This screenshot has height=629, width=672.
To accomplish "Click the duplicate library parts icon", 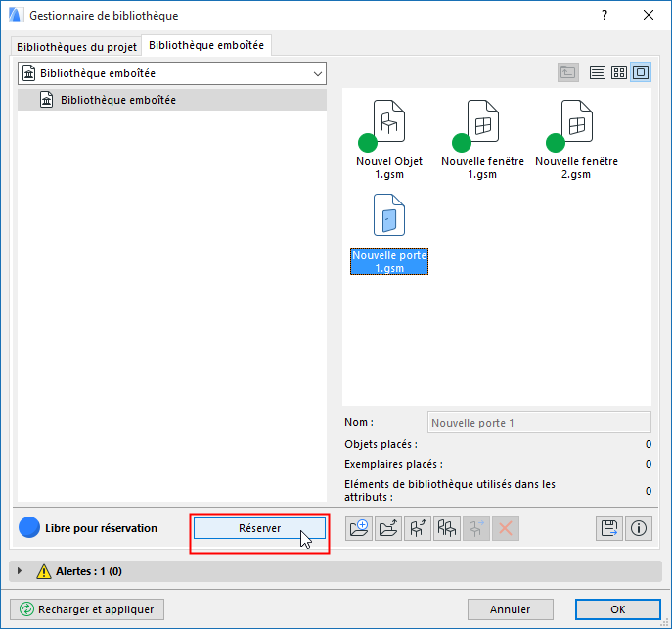I will (x=447, y=528).
